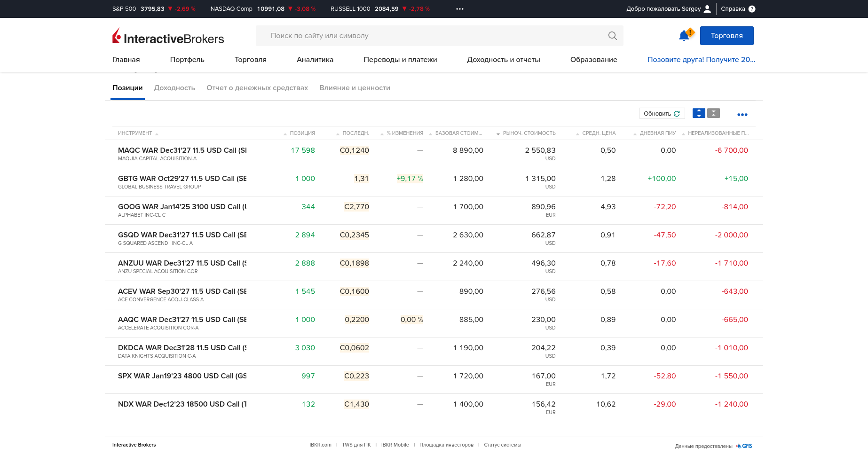Expand more market indices ellipsis
This screenshot has width=868, height=455.
[460, 9]
